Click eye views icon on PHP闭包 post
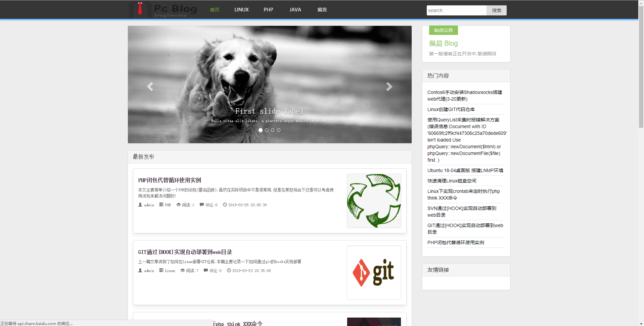The image size is (644, 326). click(179, 205)
